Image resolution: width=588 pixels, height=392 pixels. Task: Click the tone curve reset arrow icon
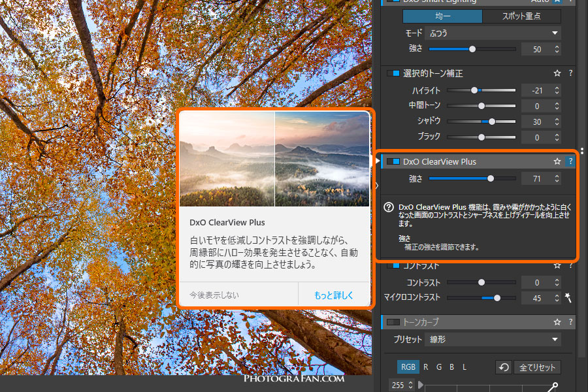pyautogui.click(x=504, y=367)
